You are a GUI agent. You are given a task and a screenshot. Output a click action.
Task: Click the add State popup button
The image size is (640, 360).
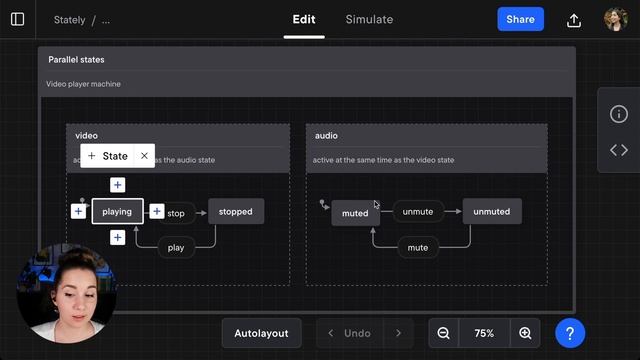(x=107, y=156)
